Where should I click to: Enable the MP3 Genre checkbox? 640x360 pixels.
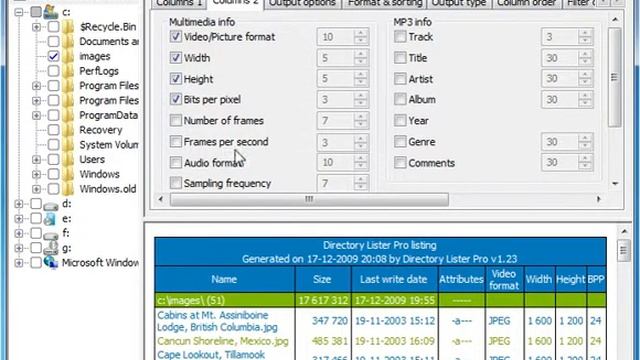coord(400,141)
